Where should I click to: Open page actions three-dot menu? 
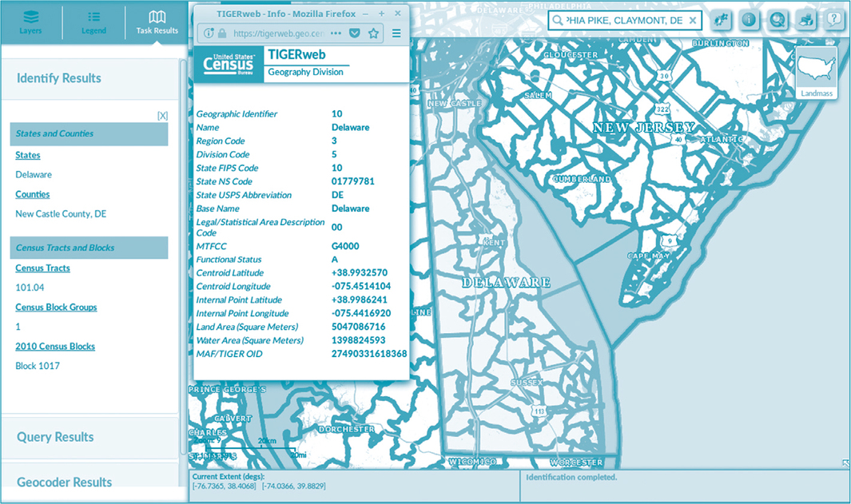[336, 34]
